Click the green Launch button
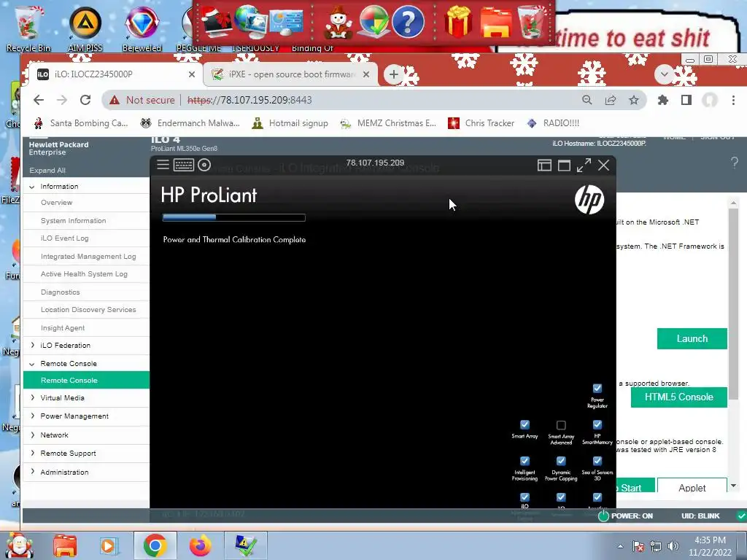The width and height of the screenshot is (747, 560). click(x=692, y=338)
